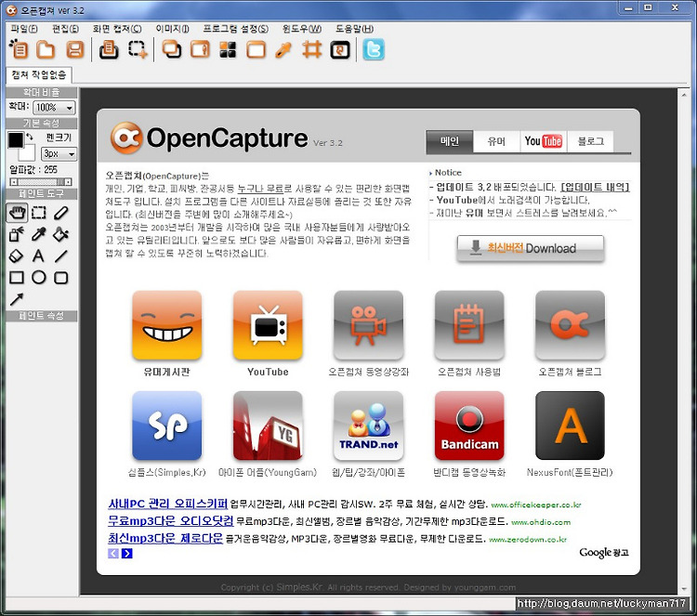Open the 프로그램 설정(S) menu
This screenshot has height=616, width=697.
(236, 29)
